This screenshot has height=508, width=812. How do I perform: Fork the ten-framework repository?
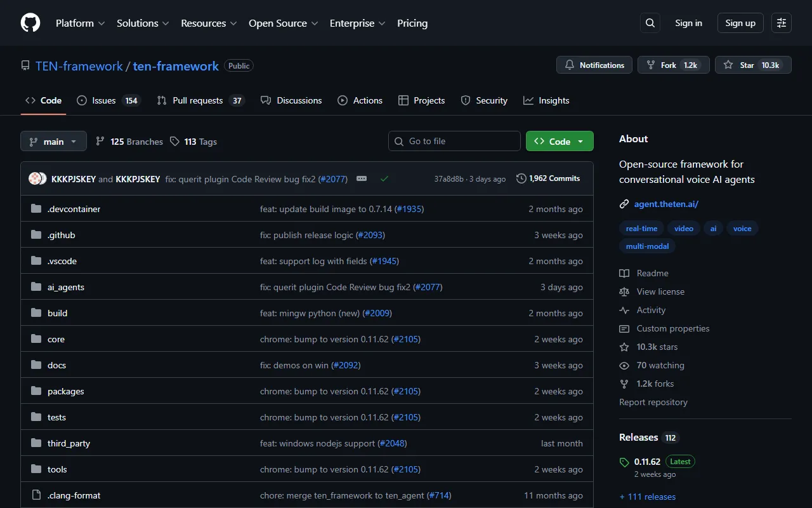tap(672, 65)
